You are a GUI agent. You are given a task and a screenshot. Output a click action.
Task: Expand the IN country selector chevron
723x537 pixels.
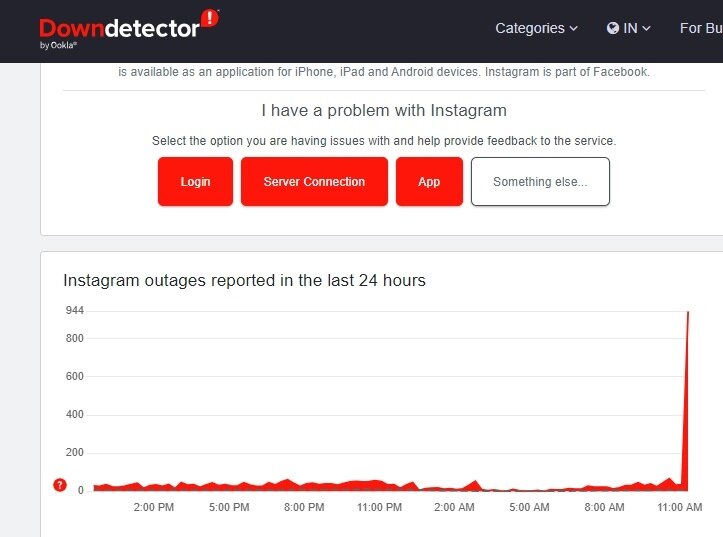[647, 29]
